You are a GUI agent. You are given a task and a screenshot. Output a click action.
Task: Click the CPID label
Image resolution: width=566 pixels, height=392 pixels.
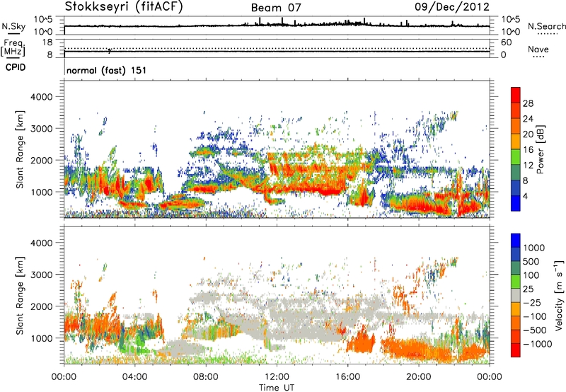[x=16, y=67]
